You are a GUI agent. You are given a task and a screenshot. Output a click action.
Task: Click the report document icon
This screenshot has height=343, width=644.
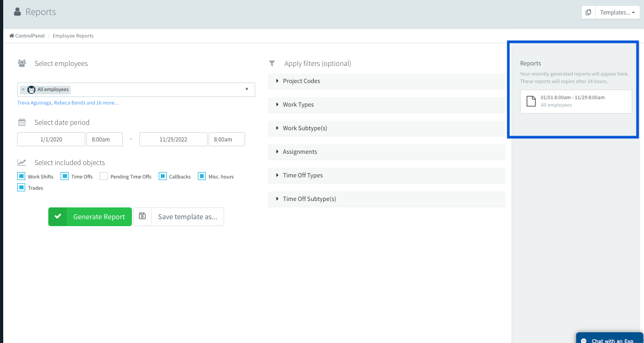531,101
